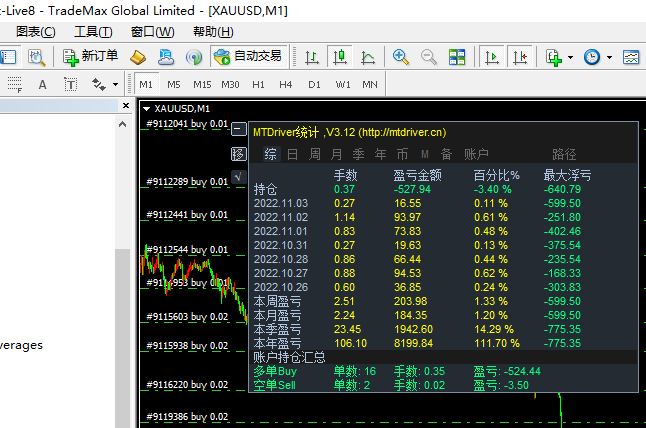Open indicators list dropdown arrow
Image resolution: width=646 pixels, height=428 pixels.
(571, 57)
